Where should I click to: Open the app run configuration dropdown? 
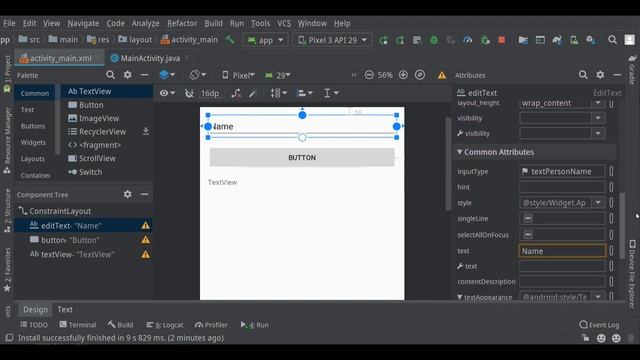tap(266, 40)
